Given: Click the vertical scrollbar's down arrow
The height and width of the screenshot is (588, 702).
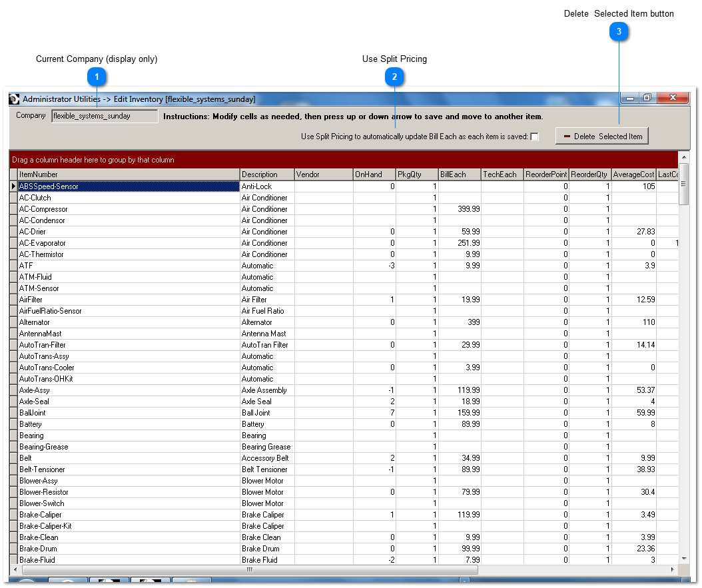Looking at the screenshot, I should pyautogui.click(x=683, y=558).
